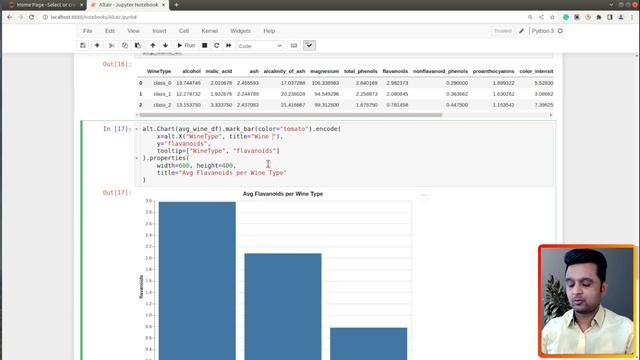Click the class_1 table cell

pyautogui.click(x=162, y=94)
